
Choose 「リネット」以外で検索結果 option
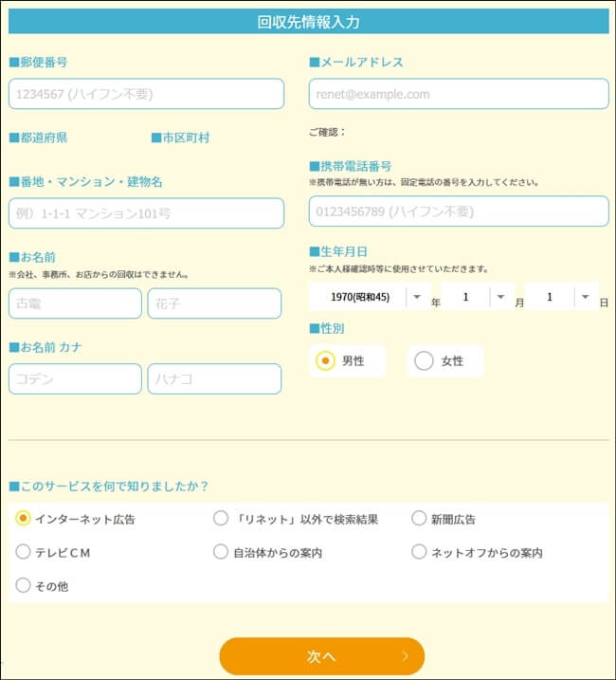coord(221,519)
